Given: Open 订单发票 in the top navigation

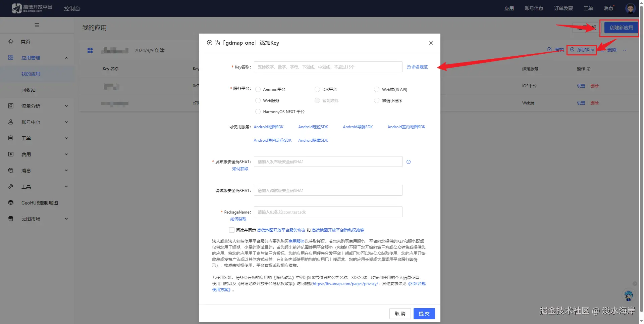Looking at the screenshot, I should coord(563,8).
